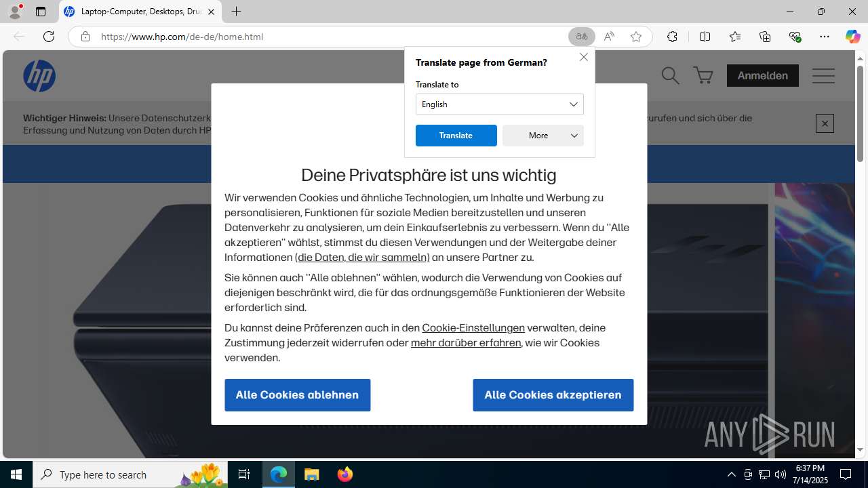Click the translate icon in address bar
This screenshot has height=488, width=868.
coord(581,37)
